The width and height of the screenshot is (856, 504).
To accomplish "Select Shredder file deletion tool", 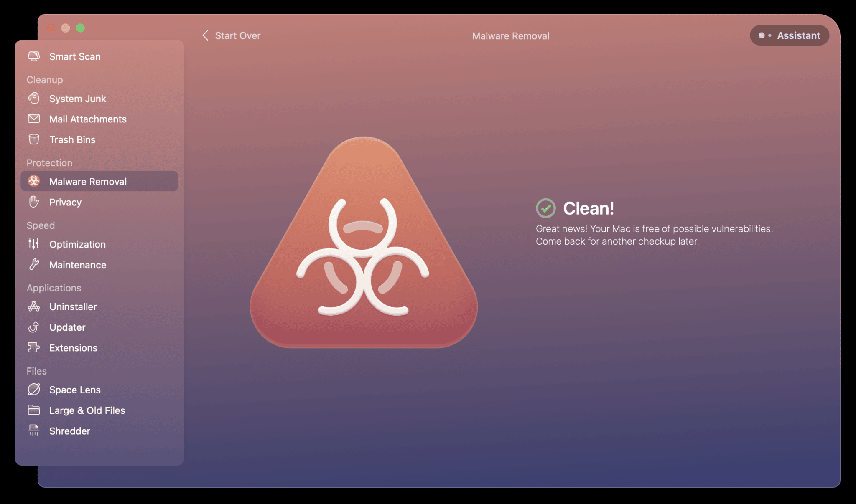I will click(70, 431).
